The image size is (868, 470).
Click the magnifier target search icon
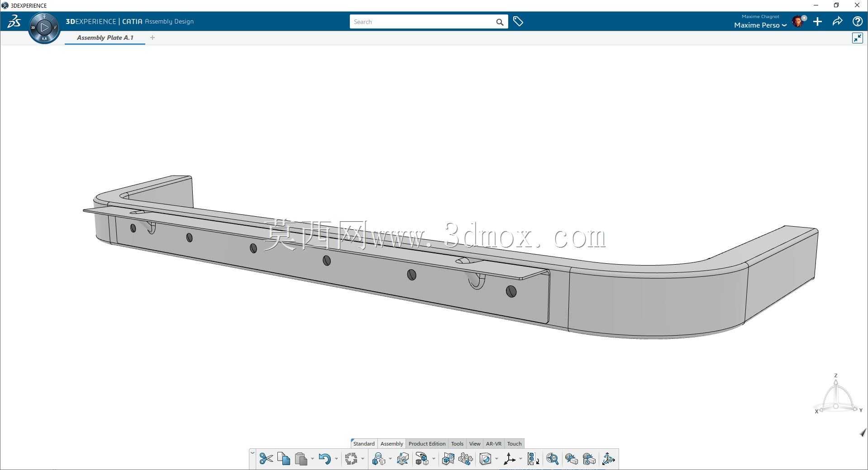click(552, 459)
